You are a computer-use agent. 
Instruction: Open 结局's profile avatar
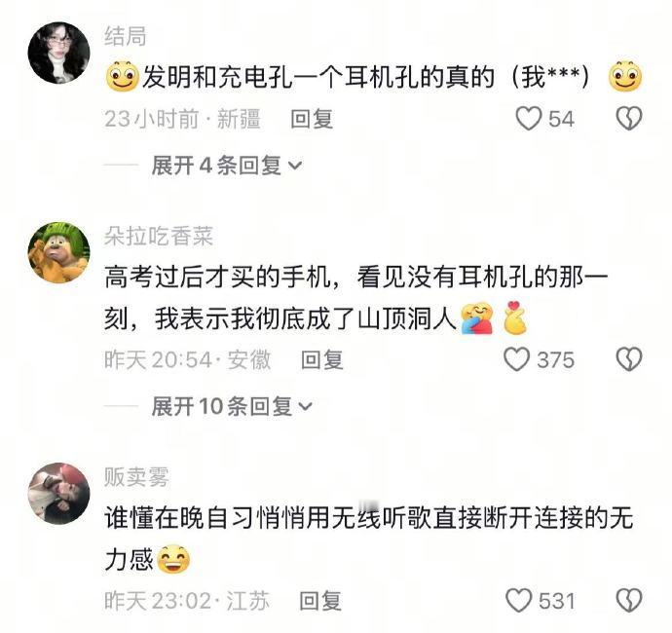pyautogui.click(x=58, y=53)
